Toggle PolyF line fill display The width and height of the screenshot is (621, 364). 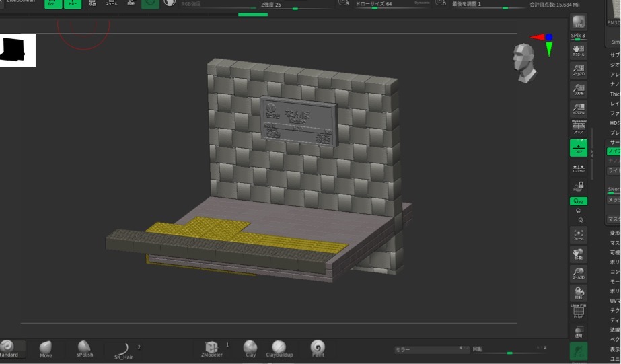pos(578,312)
